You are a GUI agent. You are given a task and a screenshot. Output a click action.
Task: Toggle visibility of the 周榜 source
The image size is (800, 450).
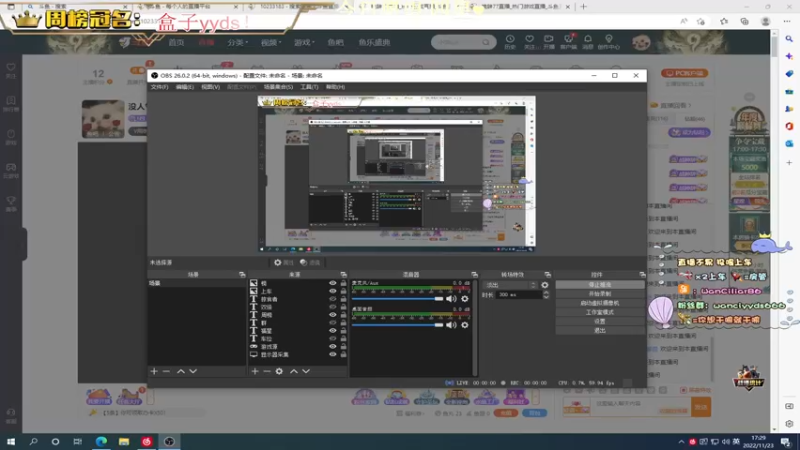pyautogui.click(x=333, y=315)
